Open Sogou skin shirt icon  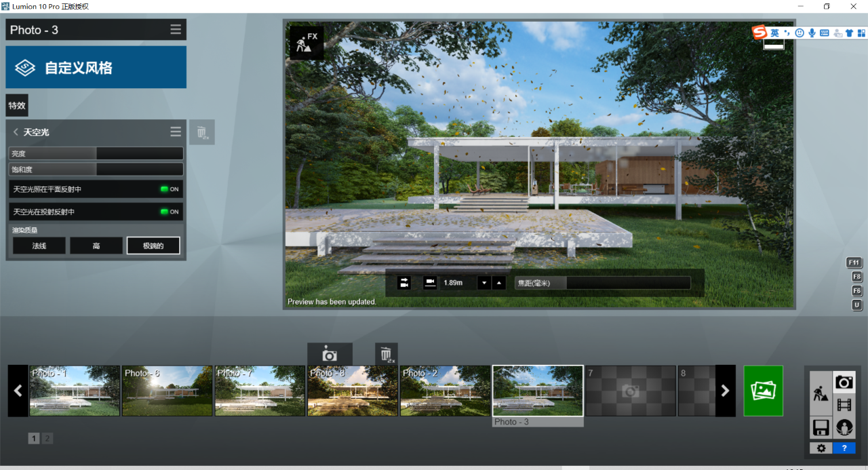click(x=849, y=33)
